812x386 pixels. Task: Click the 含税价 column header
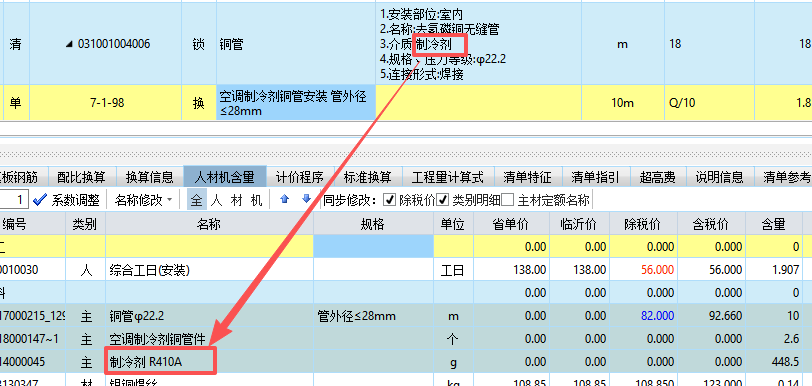712,224
